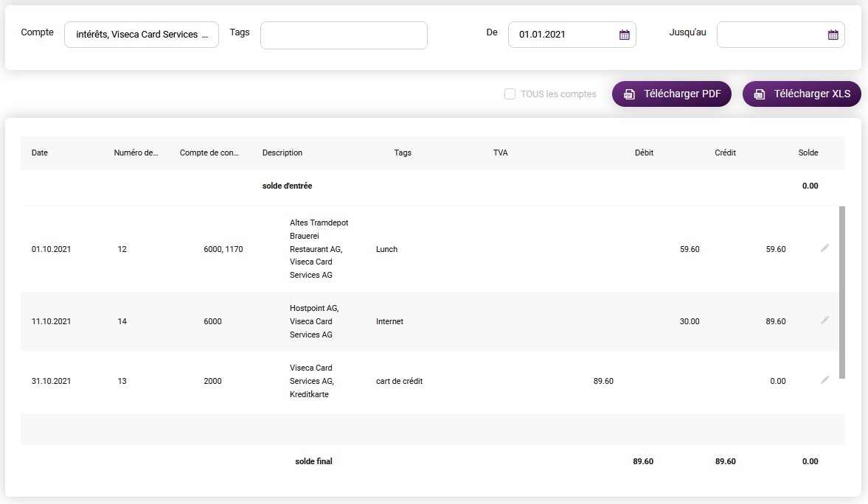Click the Compte de con... column header
The image size is (868, 504).
click(209, 153)
